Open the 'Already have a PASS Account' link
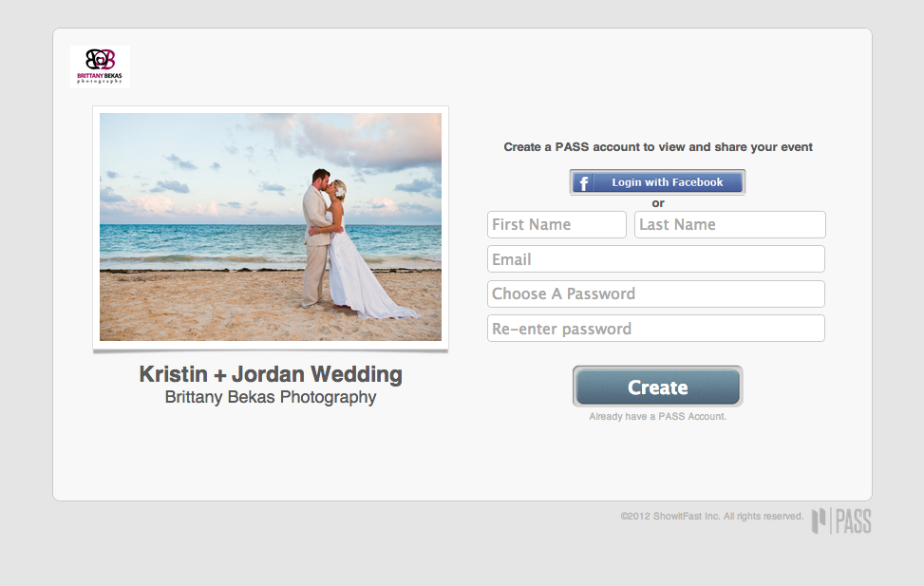 click(657, 417)
